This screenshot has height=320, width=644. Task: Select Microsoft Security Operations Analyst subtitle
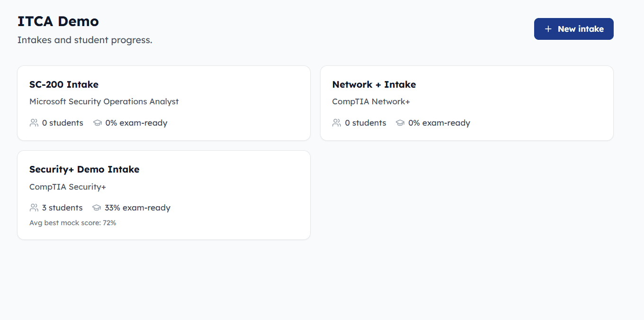104,101
